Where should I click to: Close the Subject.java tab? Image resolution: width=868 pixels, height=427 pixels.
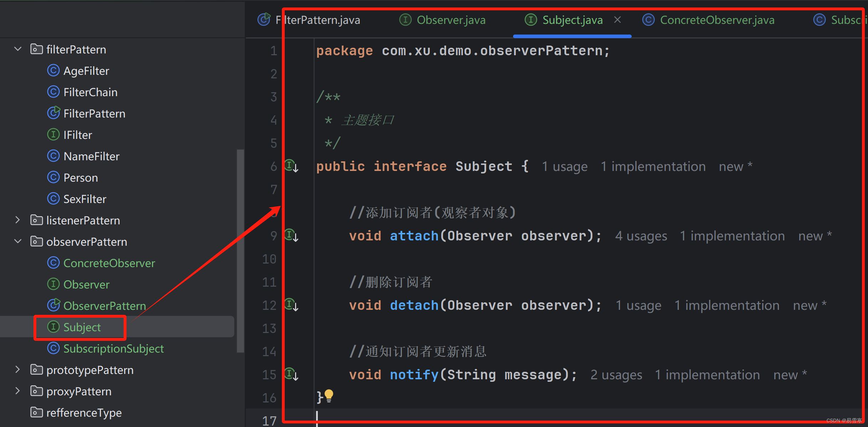pyautogui.click(x=618, y=20)
